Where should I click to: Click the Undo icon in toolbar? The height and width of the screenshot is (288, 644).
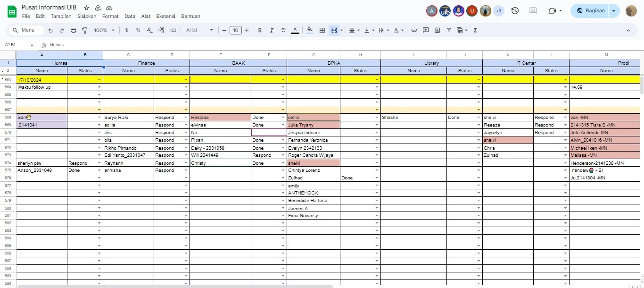pos(50,30)
